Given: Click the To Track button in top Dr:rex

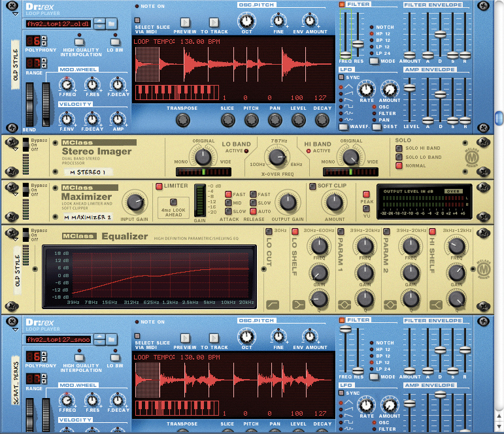Looking at the screenshot, I should click(214, 22).
